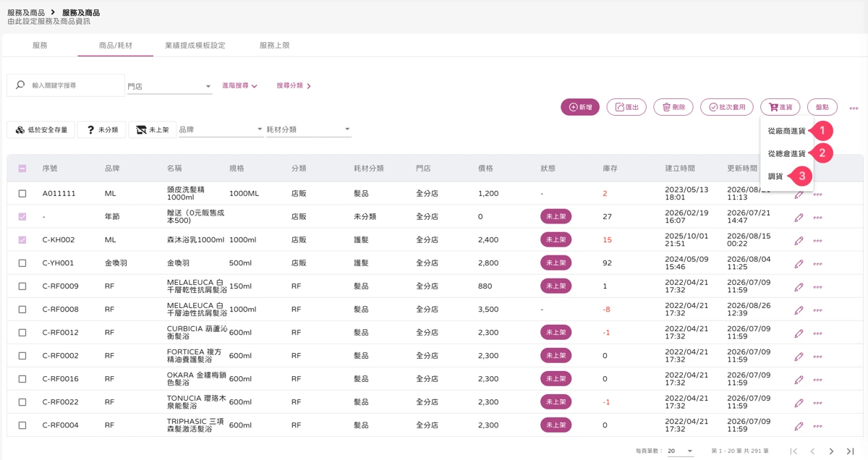This screenshot has width=868, height=460.
Task: Go to previous page of results
Action: [x=812, y=451]
